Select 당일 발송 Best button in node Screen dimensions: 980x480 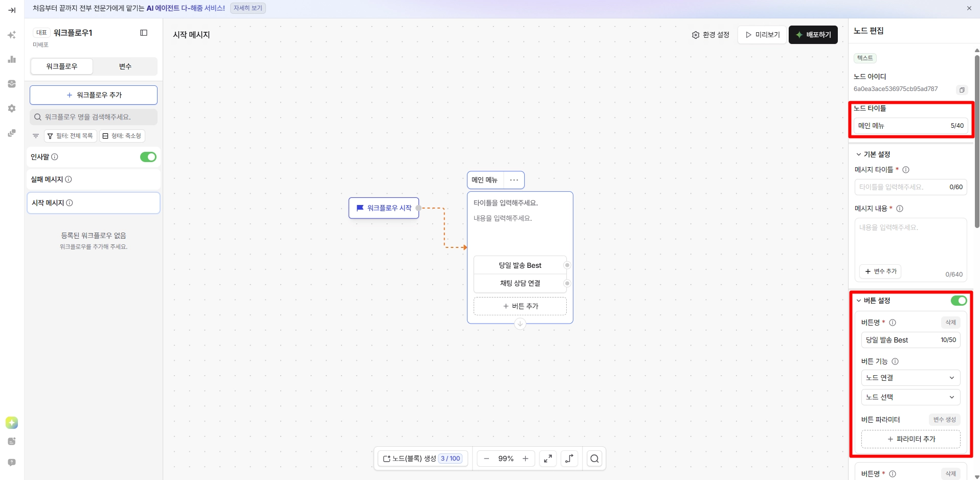click(x=520, y=265)
